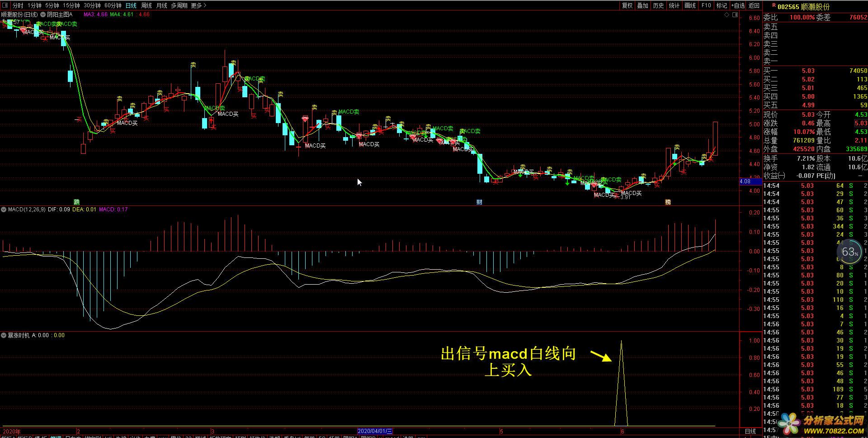868x438 pixels.
Task: Activate the 画线 drawing tools
Action: click(690, 5)
